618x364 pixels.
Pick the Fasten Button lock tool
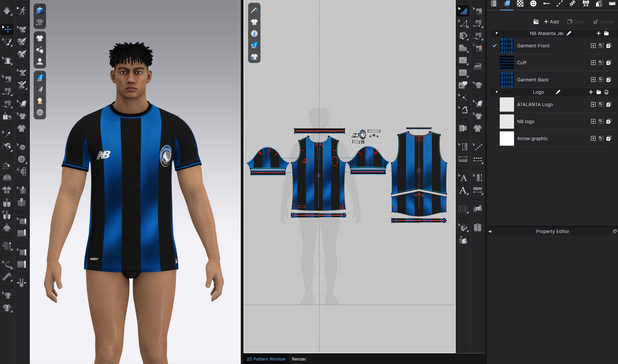22,171
